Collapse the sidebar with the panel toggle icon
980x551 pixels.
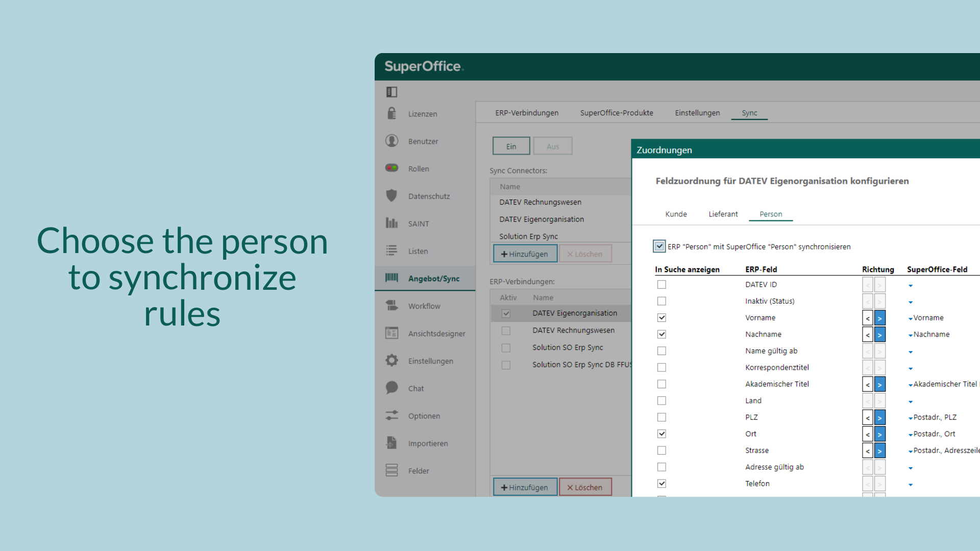tap(391, 92)
